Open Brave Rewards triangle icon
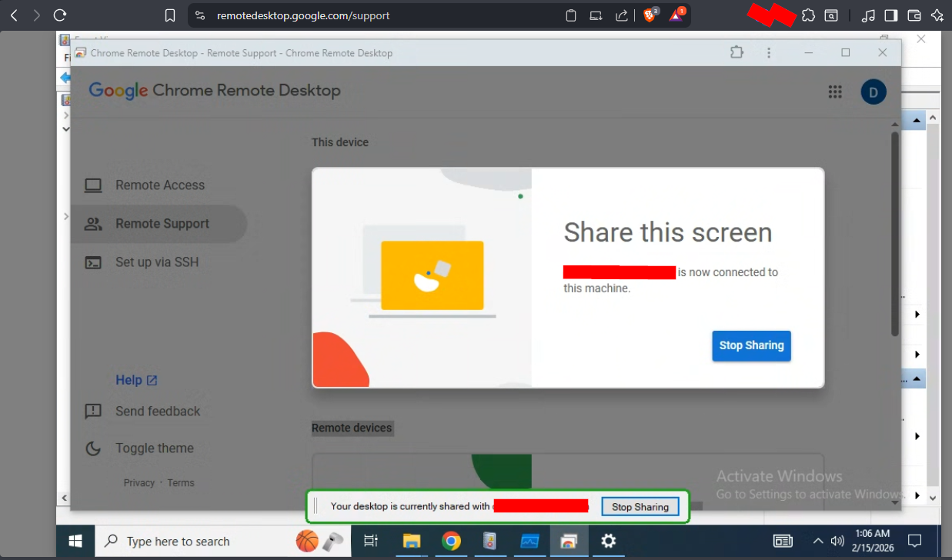This screenshot has width=952, height=560. [676, 15]
